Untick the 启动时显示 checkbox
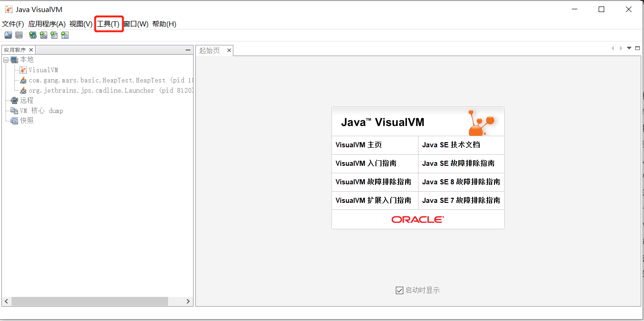Screen dimensions: 644x321 [x=400, y=290]
